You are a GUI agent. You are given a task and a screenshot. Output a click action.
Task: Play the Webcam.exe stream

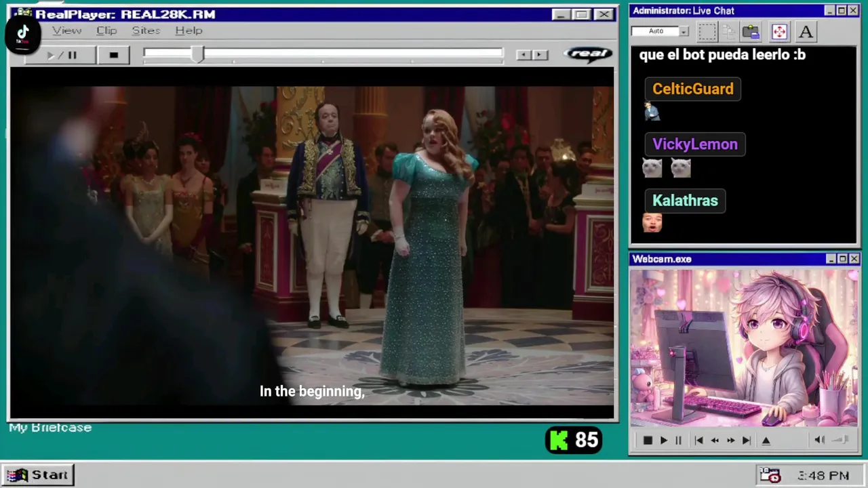click(x=663, y=441)
